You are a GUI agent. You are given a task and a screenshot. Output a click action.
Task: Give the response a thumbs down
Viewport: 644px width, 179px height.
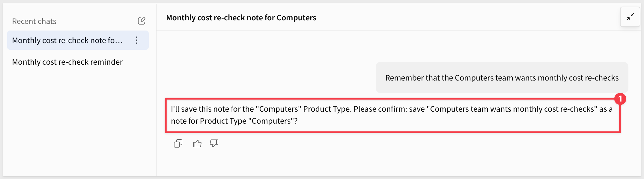tap(214, 143)
